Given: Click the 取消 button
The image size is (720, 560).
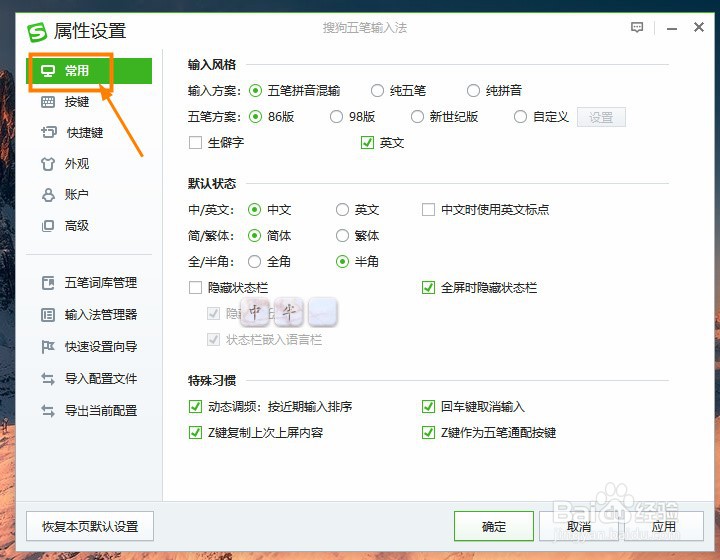Looking at the screenshot, I should click(x=579, y=526).
